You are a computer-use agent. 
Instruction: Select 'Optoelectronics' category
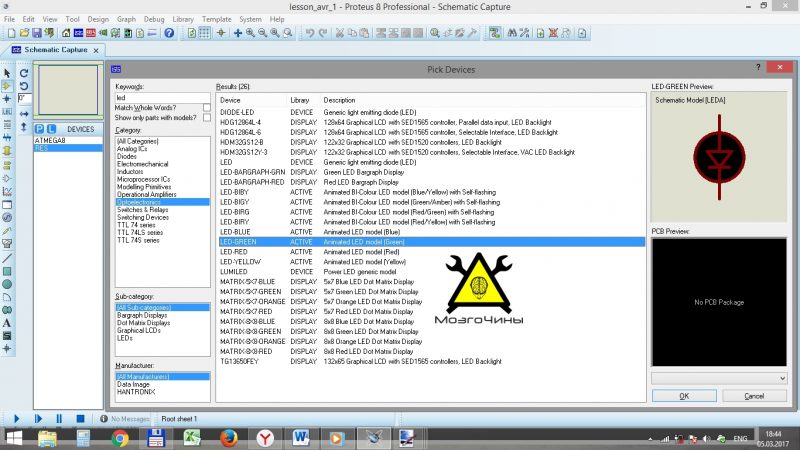(162, 202)
